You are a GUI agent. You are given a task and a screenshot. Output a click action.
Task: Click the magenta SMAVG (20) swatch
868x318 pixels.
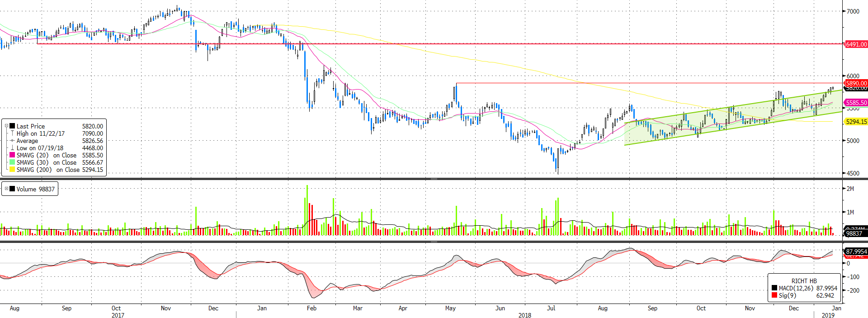13,155
